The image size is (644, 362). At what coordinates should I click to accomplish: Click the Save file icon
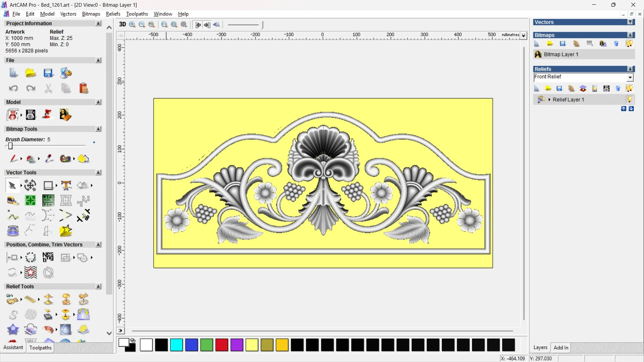(x=48, y=73)
